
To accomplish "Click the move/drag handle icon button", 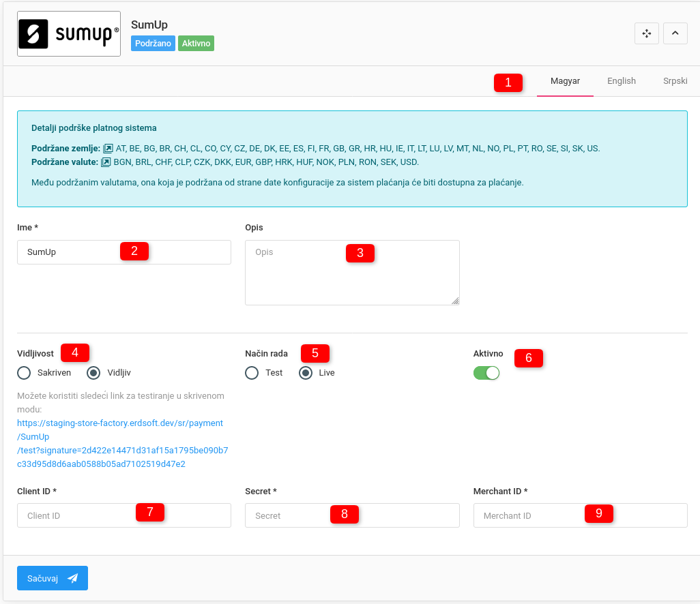I will 646,33.
